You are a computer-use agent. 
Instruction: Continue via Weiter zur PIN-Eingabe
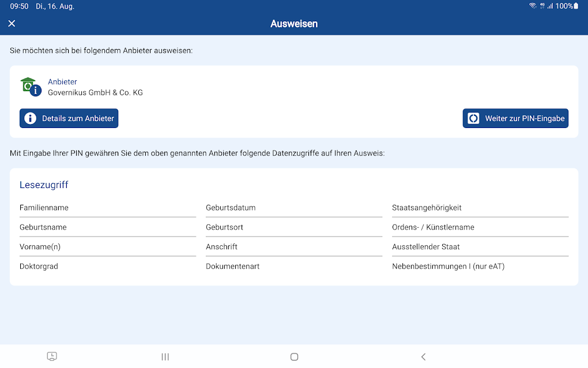(515, 118)
